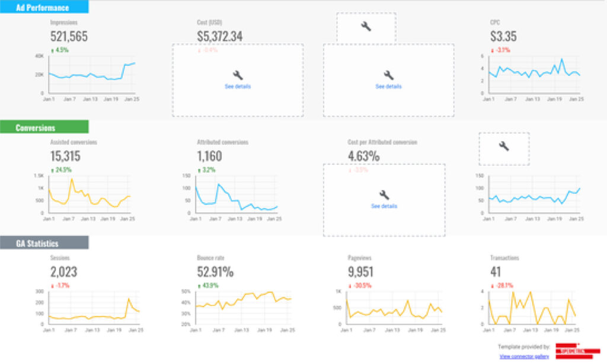Open See details in chart left of CPC
The image size is (607, 364).
[x=388, y=87]
